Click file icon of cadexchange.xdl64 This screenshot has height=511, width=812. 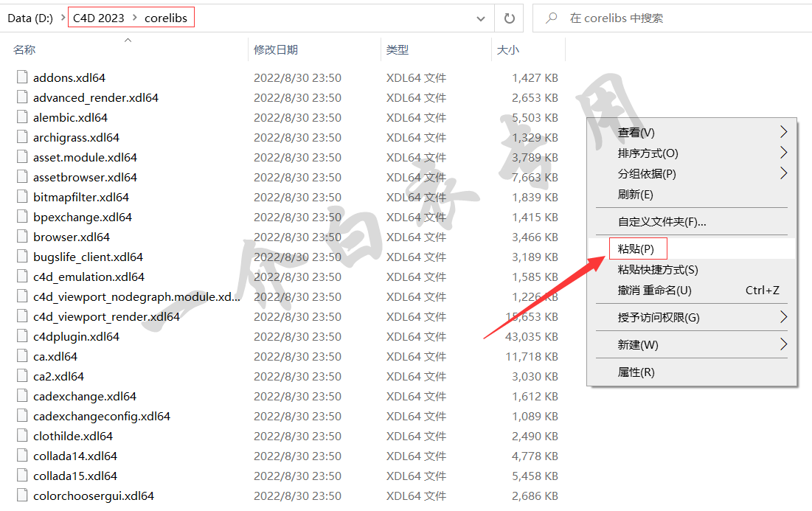(21, 396)
